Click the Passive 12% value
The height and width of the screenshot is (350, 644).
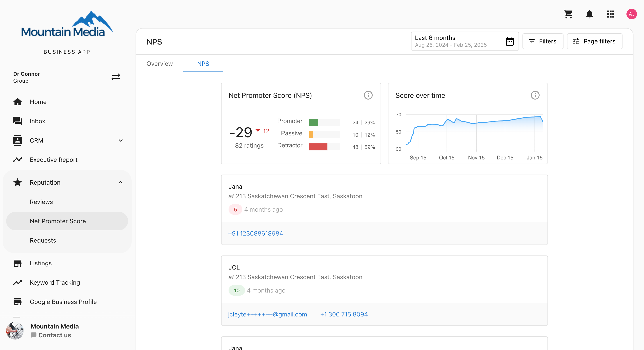point(370,135)
